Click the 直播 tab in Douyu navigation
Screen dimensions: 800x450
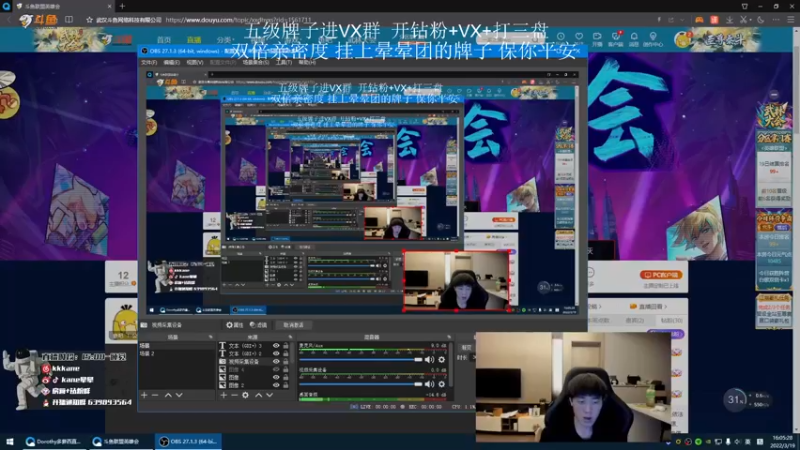[x=194, y=40]
